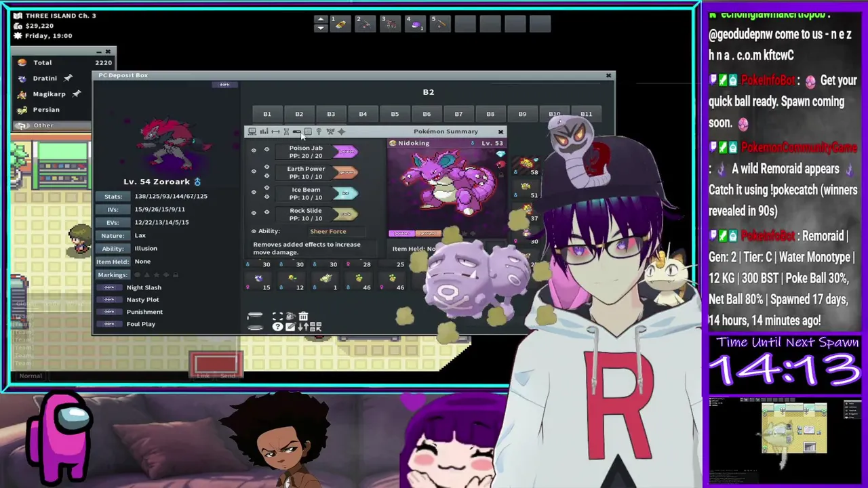
Task: Unpin Magikarp in encounter counter
Action: 77,94
